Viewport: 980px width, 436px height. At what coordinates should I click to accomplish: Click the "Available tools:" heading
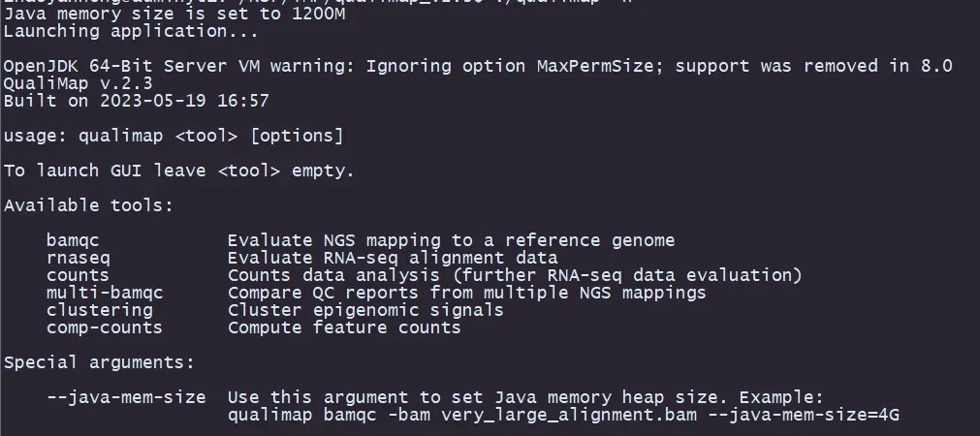[88, 205]
